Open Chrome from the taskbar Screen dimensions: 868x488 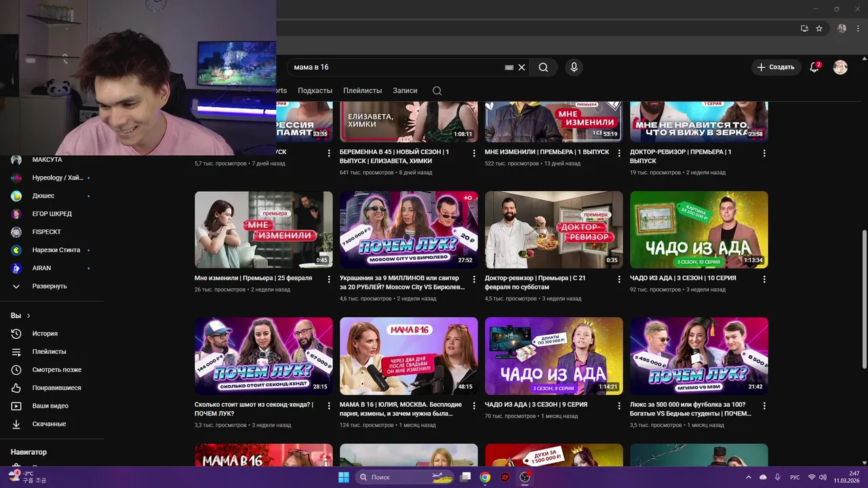(x=485, y=477)
